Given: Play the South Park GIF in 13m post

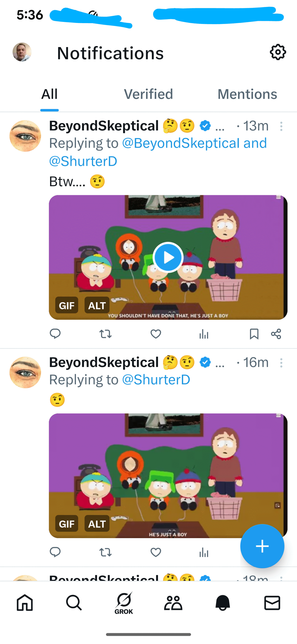Looking at the screenshot, I should tap(168, 257).
